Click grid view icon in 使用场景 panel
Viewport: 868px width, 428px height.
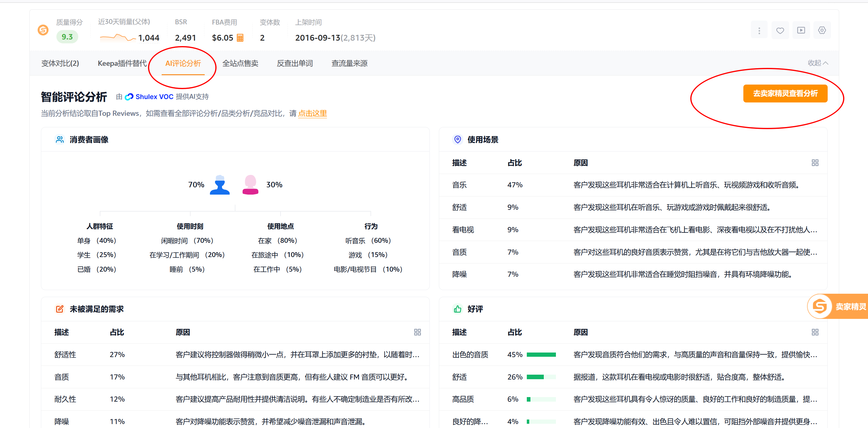point(815,163)
